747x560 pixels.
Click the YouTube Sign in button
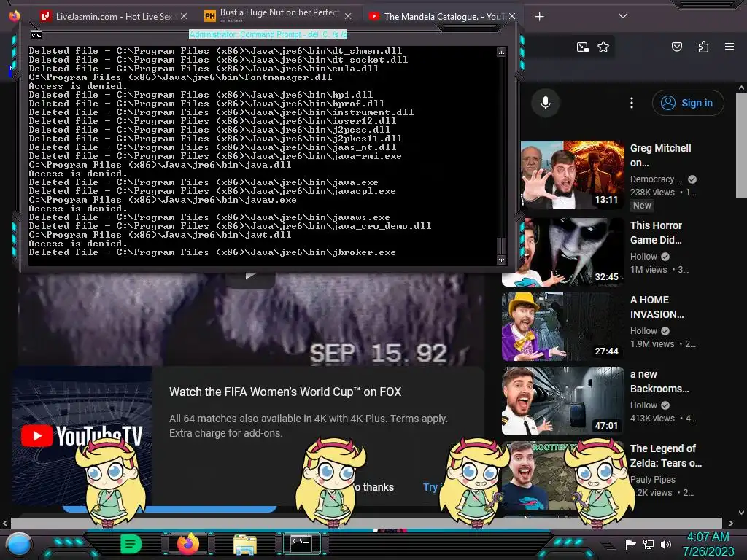688,103
